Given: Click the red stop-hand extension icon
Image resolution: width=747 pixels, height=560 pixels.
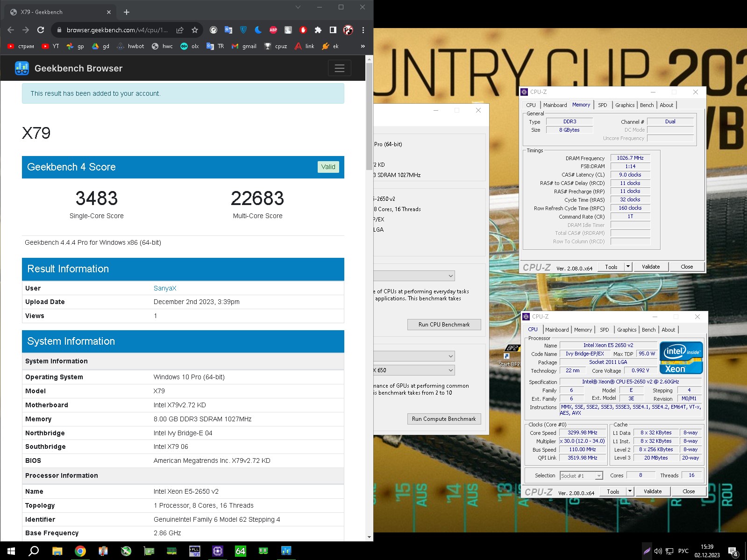Looking at the screenshot, I should [x=303, y=30].
